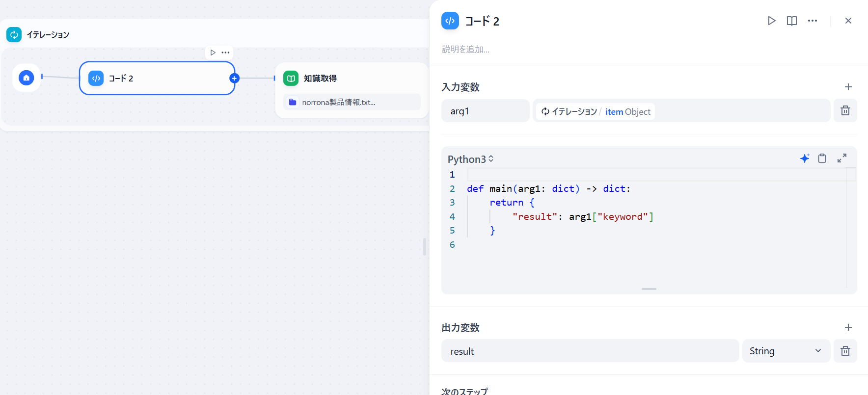Click line 2 def main in code editor
This screenshot has width=868, height=395.
548,188
